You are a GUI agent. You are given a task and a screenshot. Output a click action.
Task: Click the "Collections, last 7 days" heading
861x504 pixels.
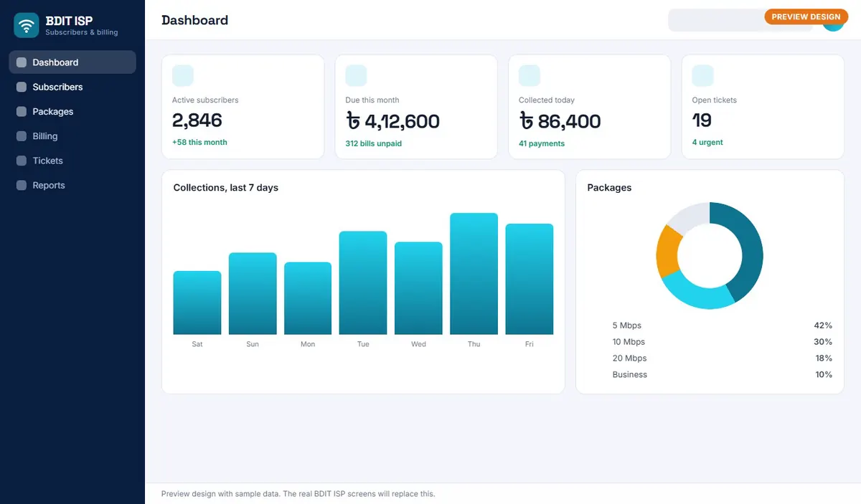pos(226,188)
